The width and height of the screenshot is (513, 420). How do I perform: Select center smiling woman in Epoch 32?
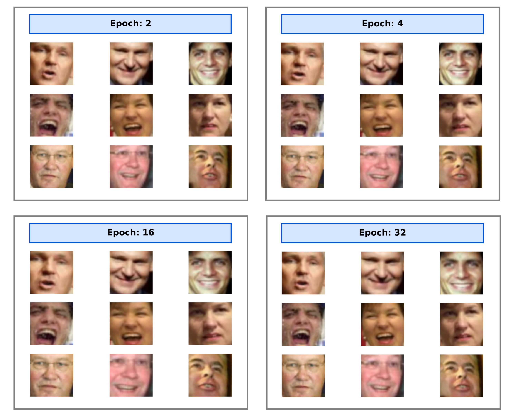pos(382,324)
